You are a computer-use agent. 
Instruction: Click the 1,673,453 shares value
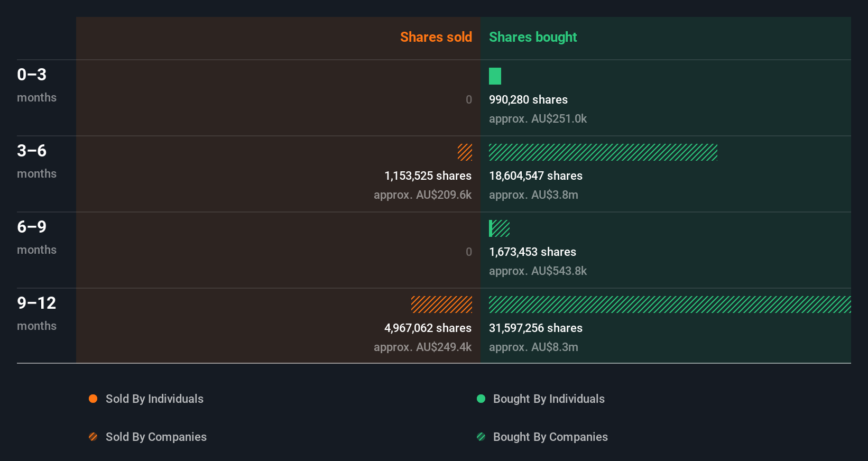point(532,252)
